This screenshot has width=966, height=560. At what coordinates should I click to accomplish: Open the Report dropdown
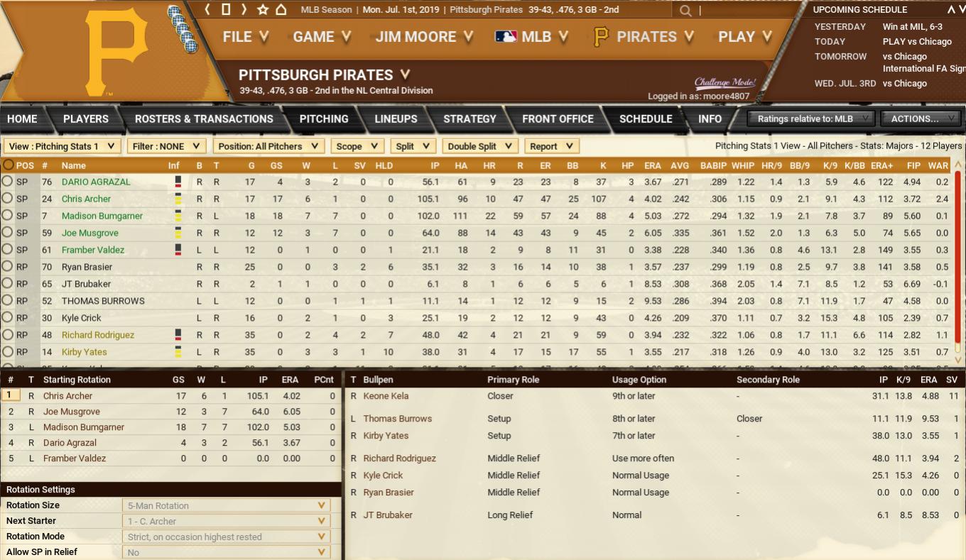tap(552, 146)
